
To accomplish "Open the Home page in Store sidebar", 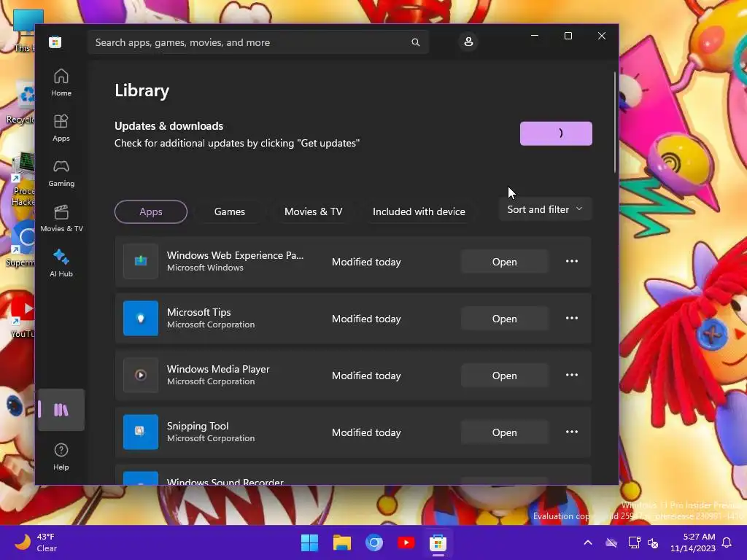I will [61, 82].
